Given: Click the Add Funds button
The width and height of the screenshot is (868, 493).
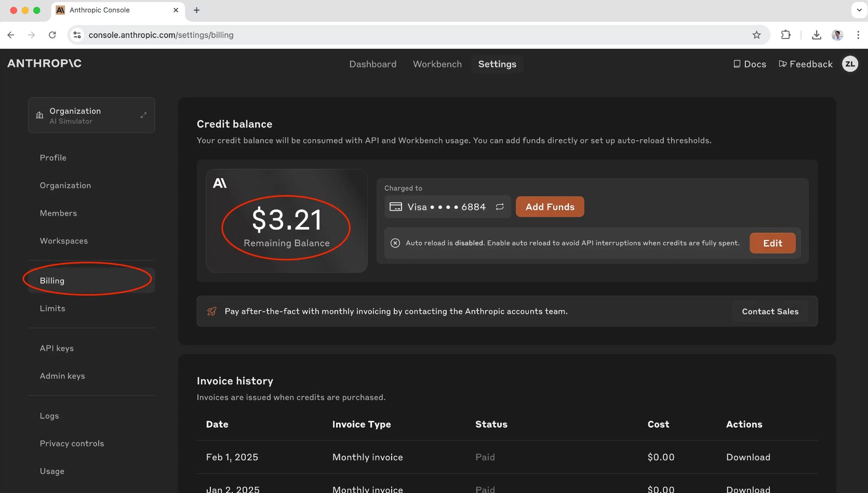Looking at the screenshot, I should [x=550, y=207].
